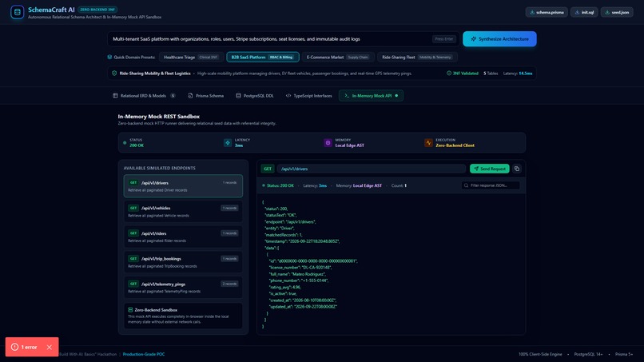Click the Synthesize Architecture button

click(499, 39)
